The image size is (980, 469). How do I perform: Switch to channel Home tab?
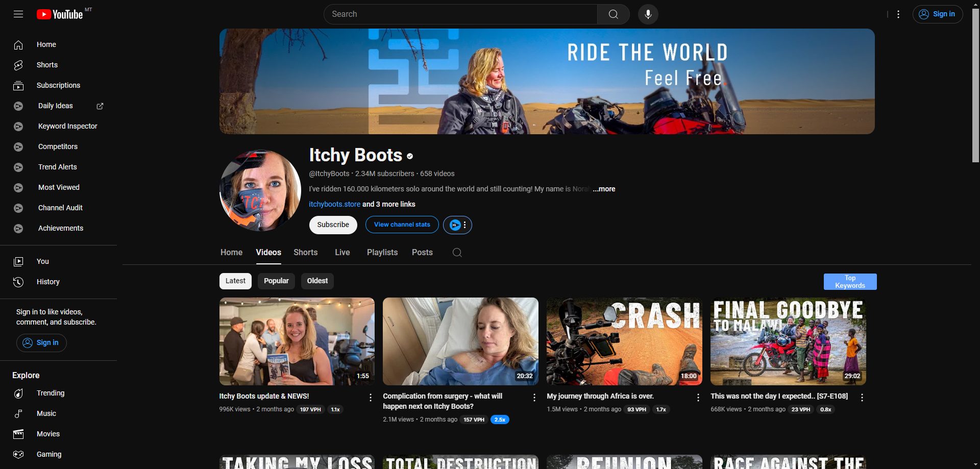(x=231, y=253)
